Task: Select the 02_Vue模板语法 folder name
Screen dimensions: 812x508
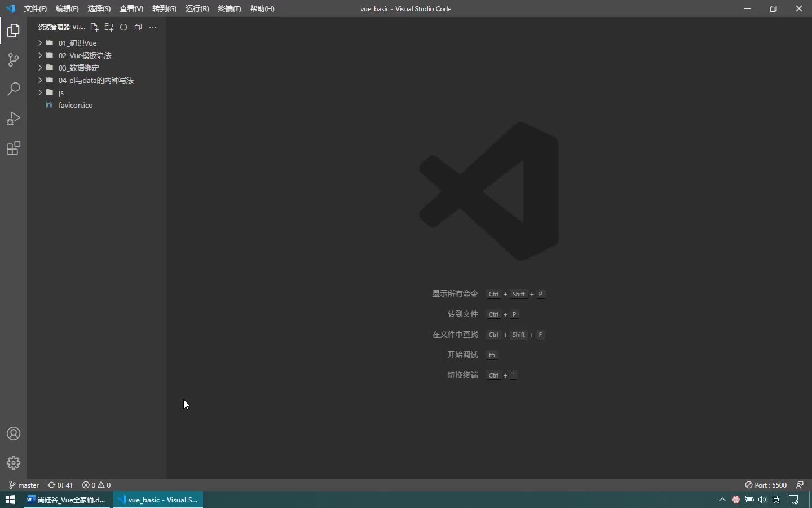Action: click(85, 55)
